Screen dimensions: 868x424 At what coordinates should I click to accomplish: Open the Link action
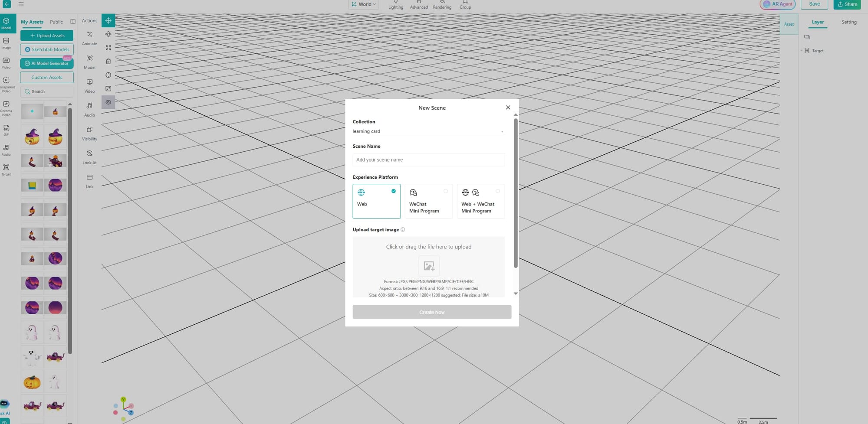tap(89, 181)
